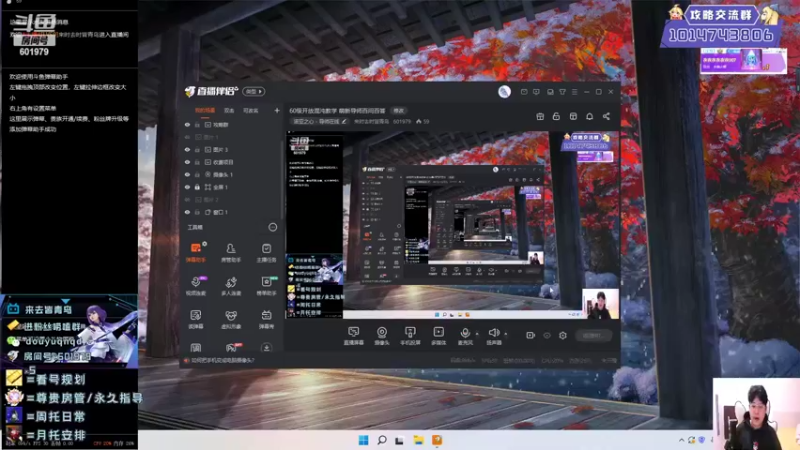Open the mode switch pill beside the logo

pos(254,91)
